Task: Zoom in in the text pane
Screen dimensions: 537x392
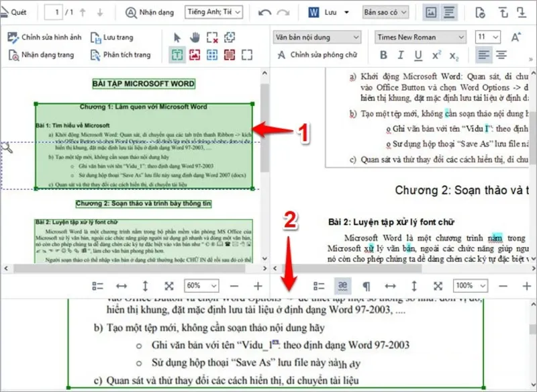Action: (527, 286)
